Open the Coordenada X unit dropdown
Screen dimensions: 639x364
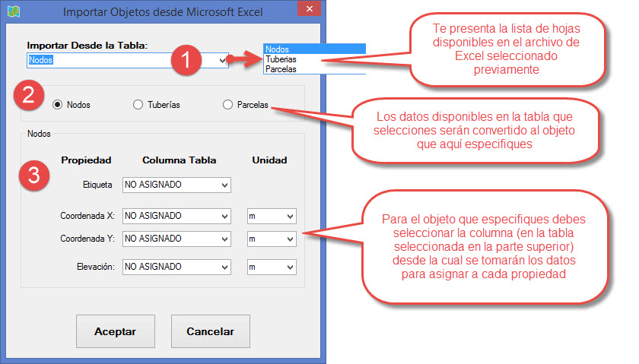[x=272, y=217]
